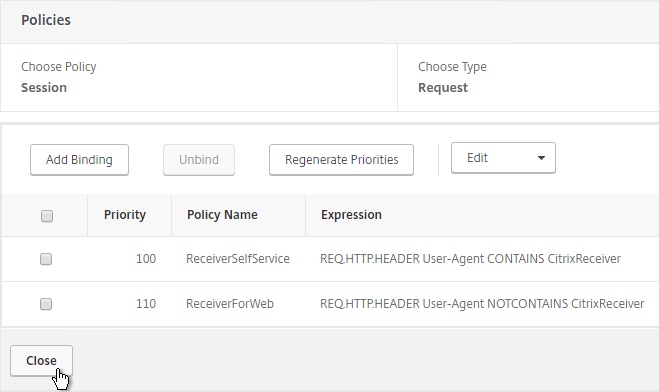The height and width of the screenshot is (392, 659).
Task: Click the CONTAINS CitrixReceiver expression
Action: coord(470,259)
